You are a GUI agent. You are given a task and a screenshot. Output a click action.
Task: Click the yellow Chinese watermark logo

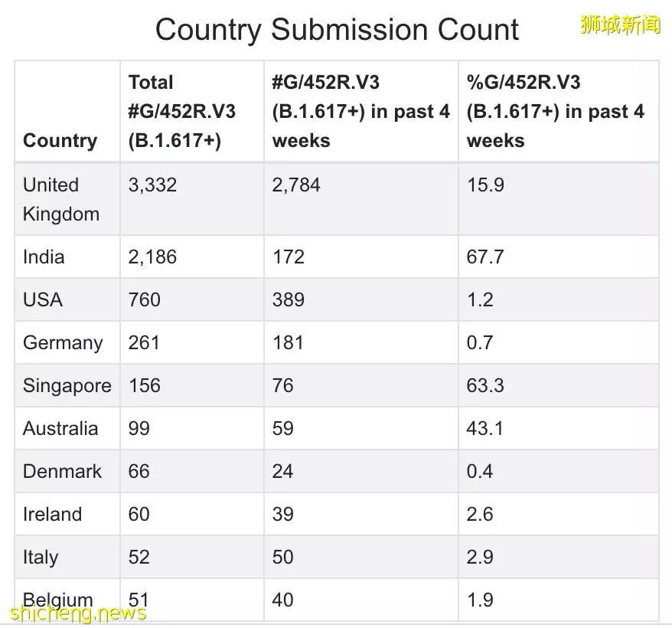(x=621, y=25)
